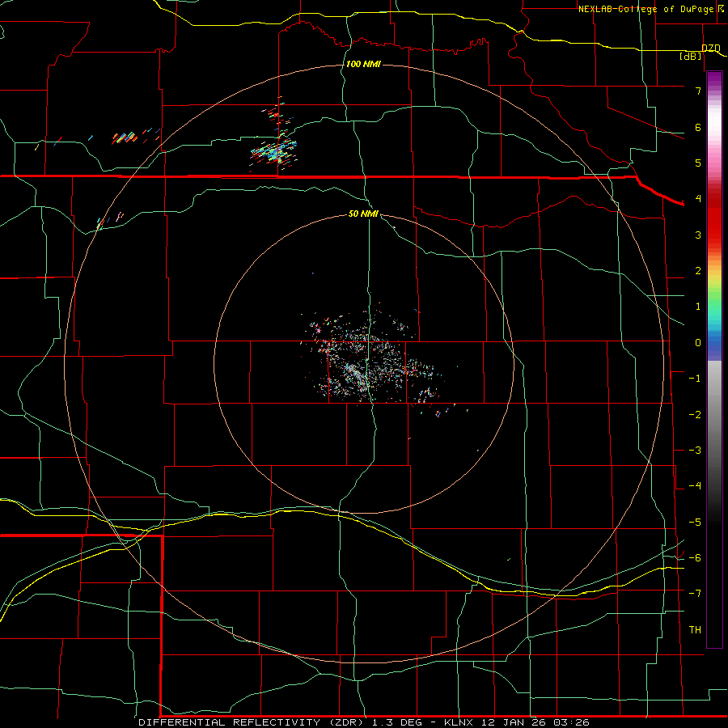Click the 5 value on color scale

click(x=698, y=163)
